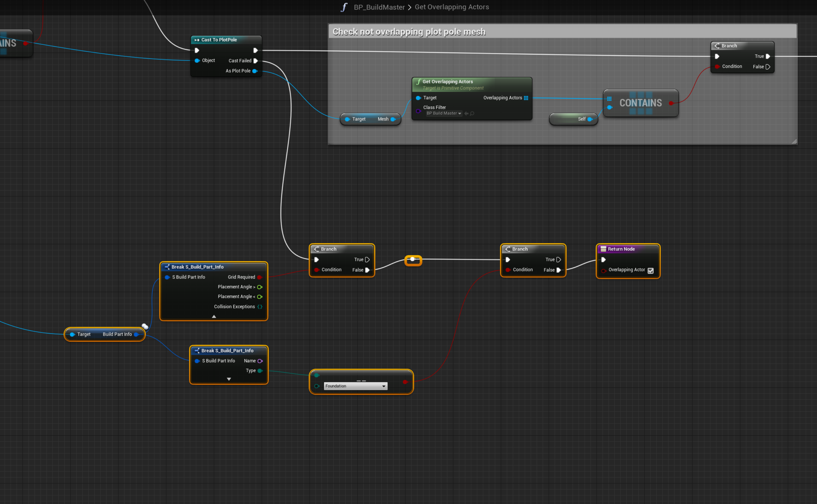Screen dimensions: 817x504
Task: Click the As Plot Pole output pin
Action: [255, 71]
